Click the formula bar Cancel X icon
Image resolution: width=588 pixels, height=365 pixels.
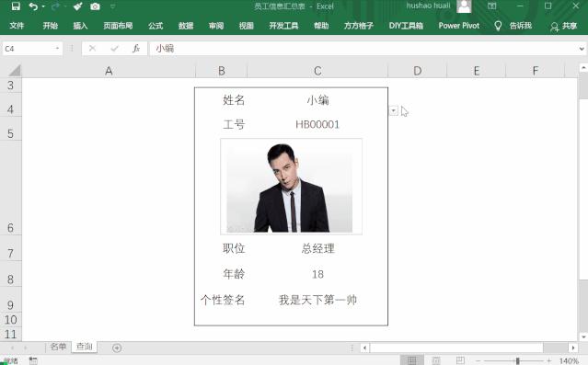[x=92, y=49]
